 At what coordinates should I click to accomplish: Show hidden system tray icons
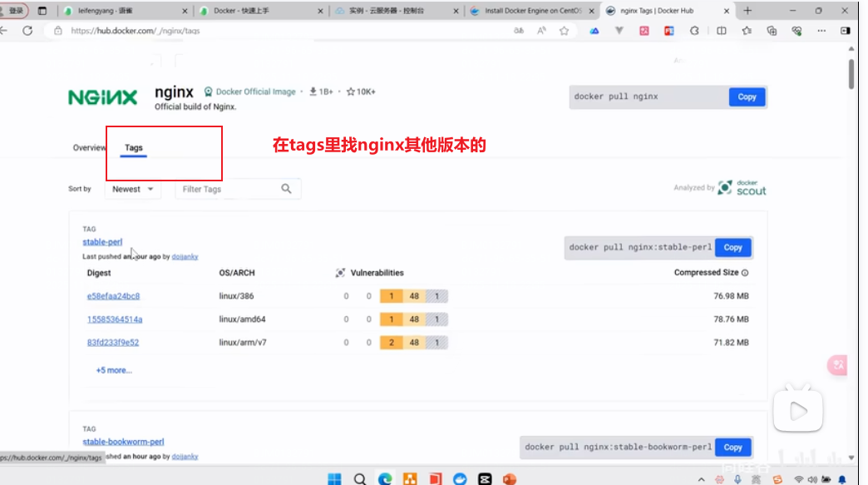click(x=702, y=479)
